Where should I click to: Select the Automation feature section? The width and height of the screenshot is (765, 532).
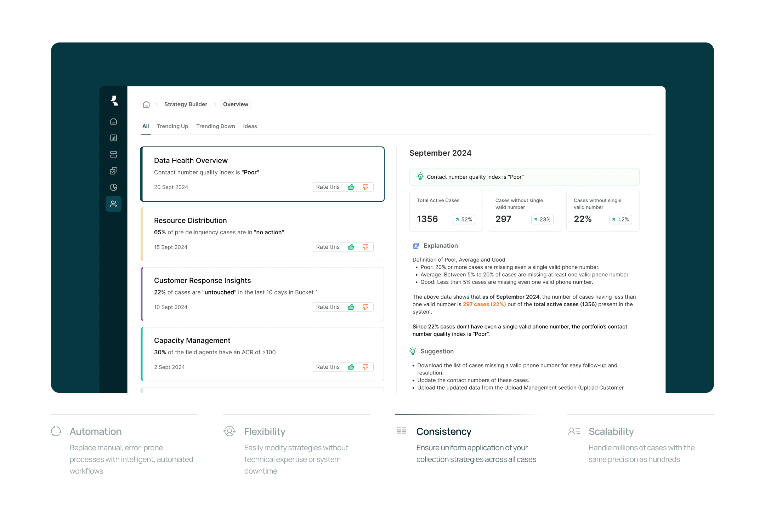coord(95,431)
